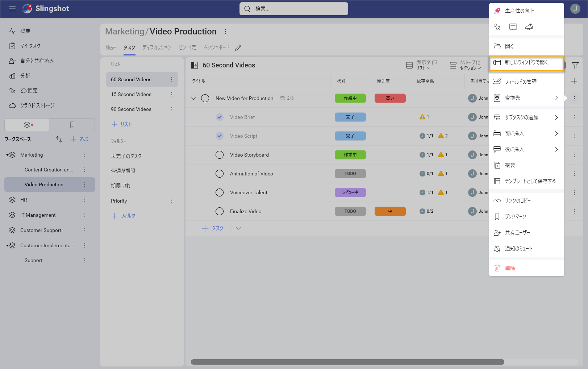This screenshot has width=588, height=369.
Task: Uncheck the Video Brief completed checkbox
Action: [x=220, y=117]
